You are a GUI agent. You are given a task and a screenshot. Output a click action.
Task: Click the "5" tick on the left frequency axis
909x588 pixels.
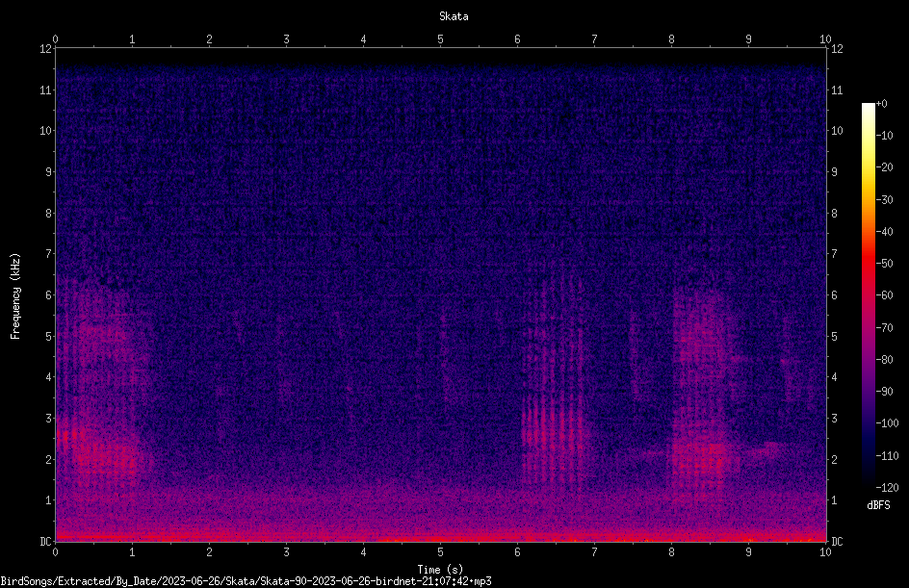pos(48,336)
